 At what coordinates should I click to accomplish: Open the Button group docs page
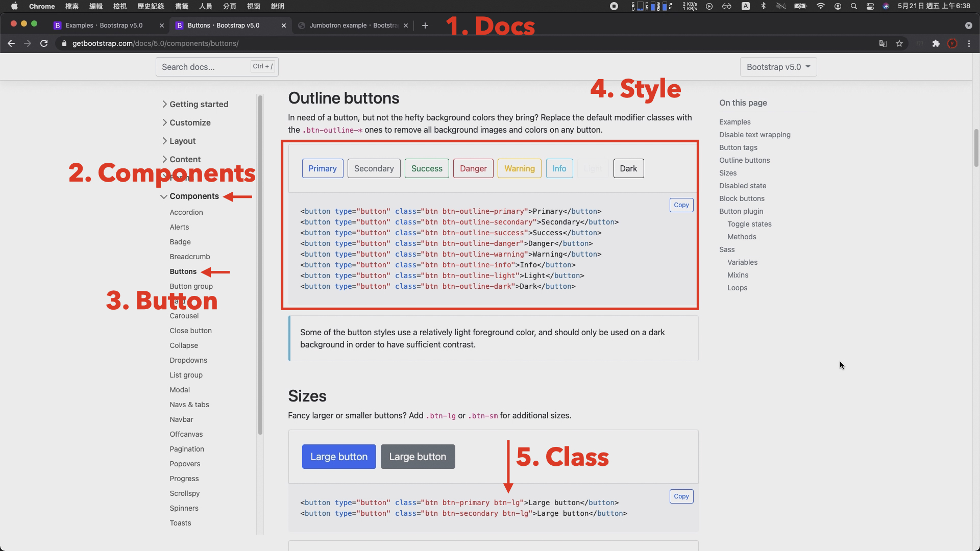click(191, 286)
